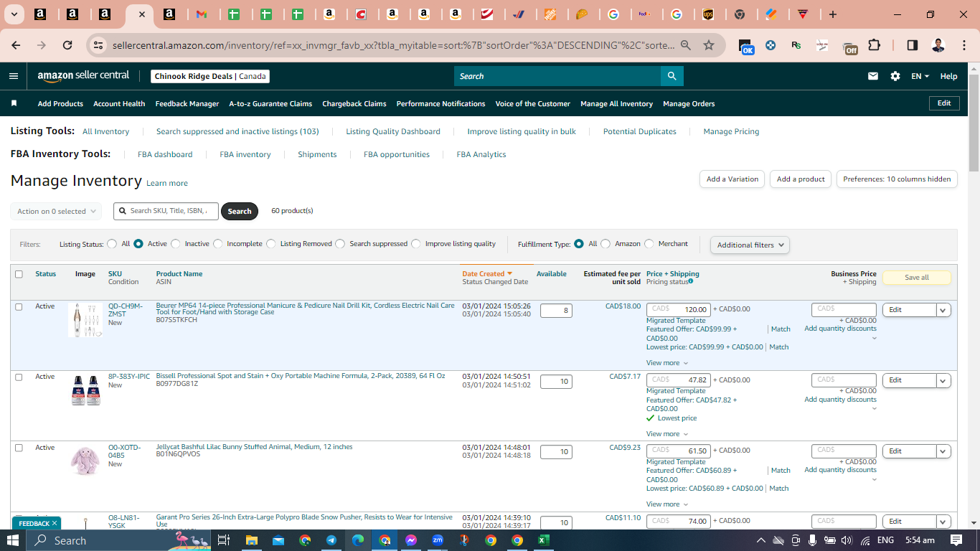Viewport: 980px width, 551px height.
Task: Select the Incomplete listing status radio
Action: coord(218,244)
